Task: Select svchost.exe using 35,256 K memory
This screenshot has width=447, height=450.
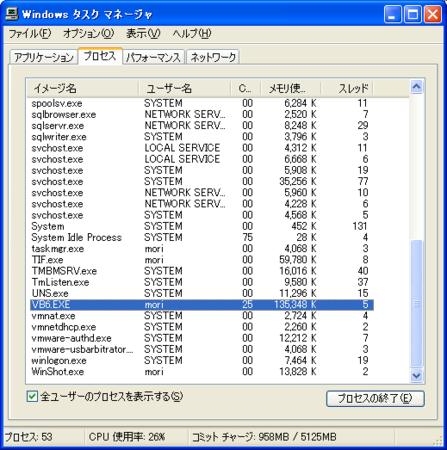Action: 202,182
